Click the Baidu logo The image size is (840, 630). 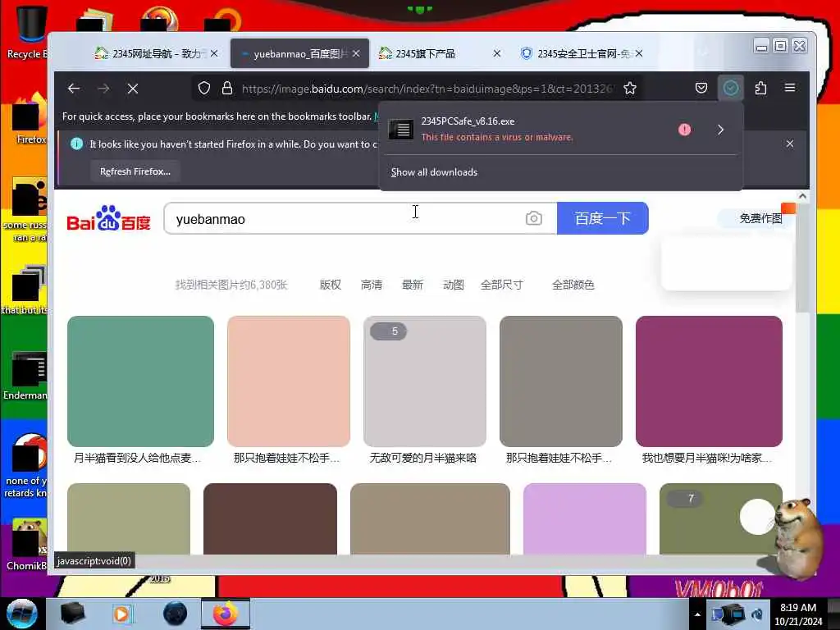click(x=109, y=218)
